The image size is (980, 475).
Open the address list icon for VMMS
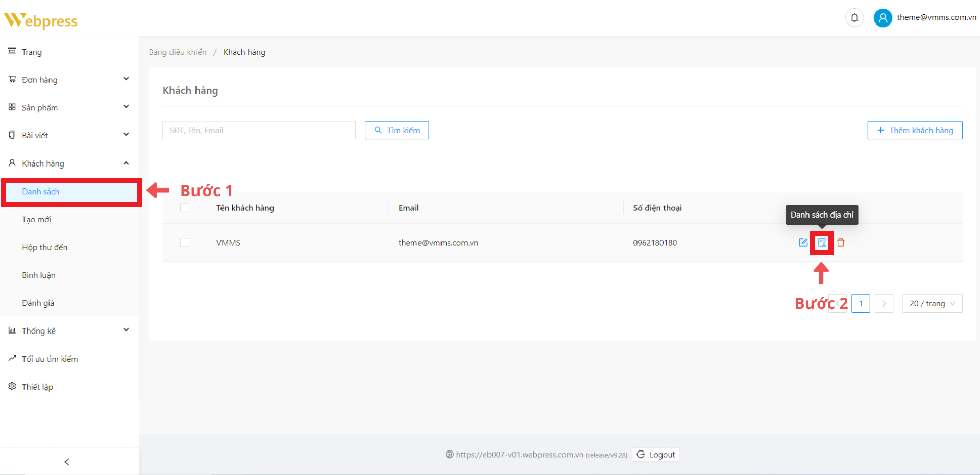(822, 242)
